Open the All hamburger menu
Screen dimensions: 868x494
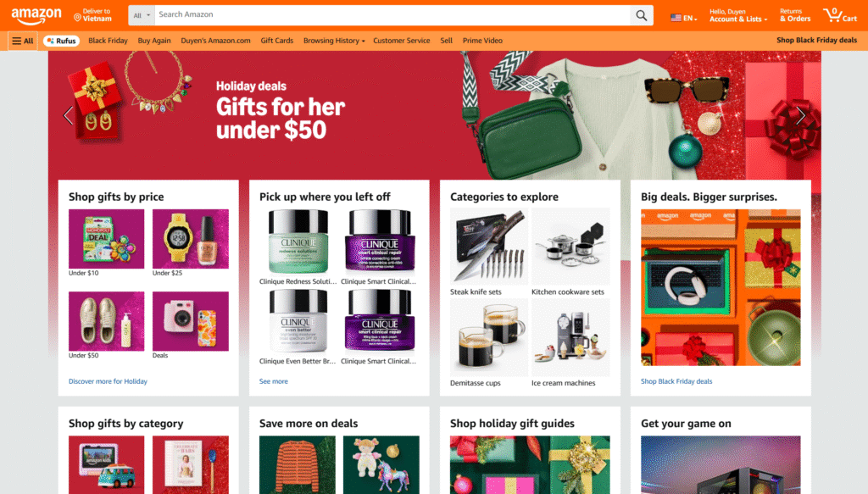(x=23, y=41)
